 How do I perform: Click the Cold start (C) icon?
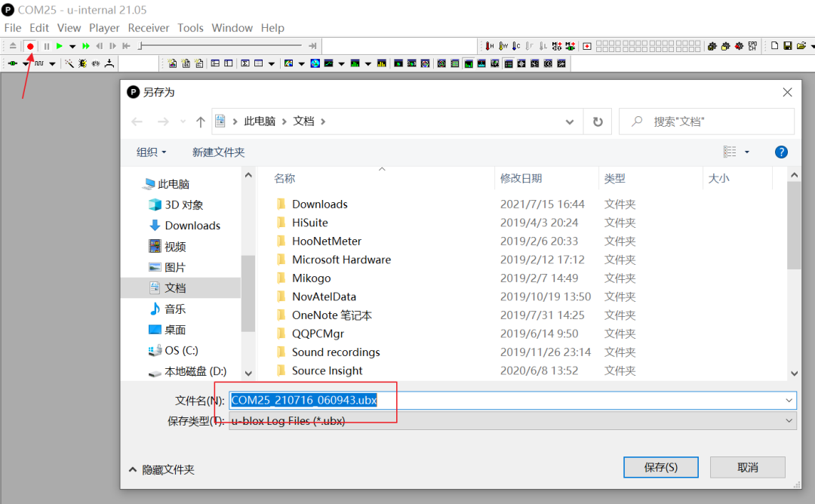pos(516,46)
